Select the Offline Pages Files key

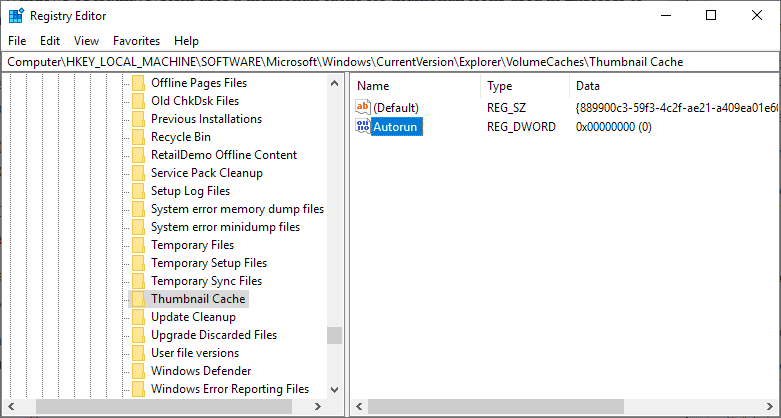click(199, 83)
